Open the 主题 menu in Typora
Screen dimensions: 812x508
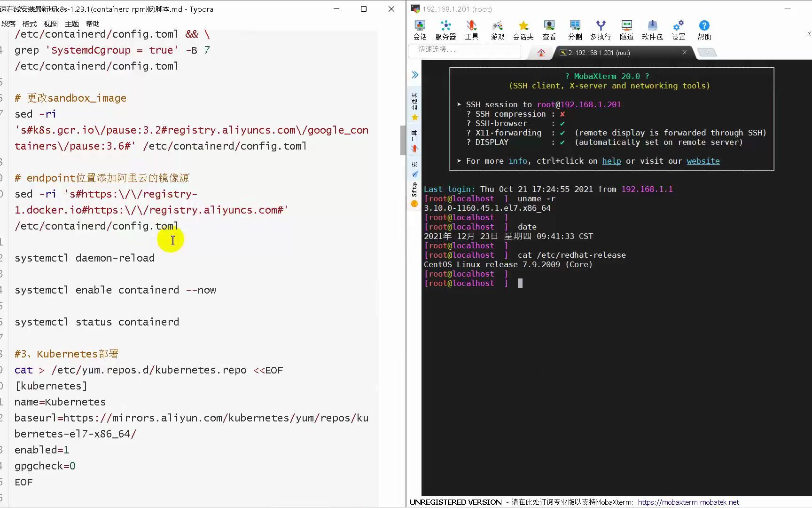71,24
